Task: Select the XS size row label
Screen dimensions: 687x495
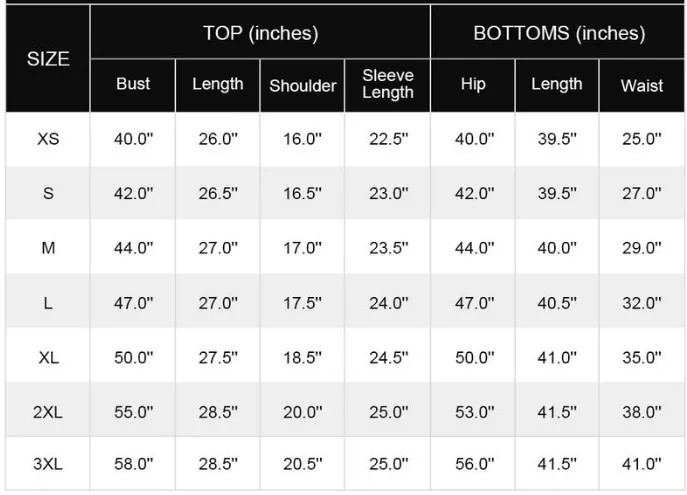Action: pyautogui.click(x=48, y=139)
